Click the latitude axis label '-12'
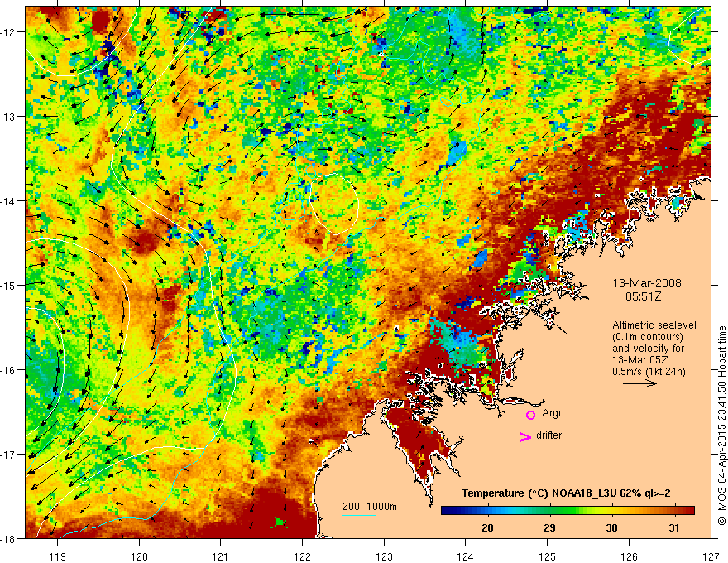The width and height of the screenshot is (728, 563). click(8, 32)
